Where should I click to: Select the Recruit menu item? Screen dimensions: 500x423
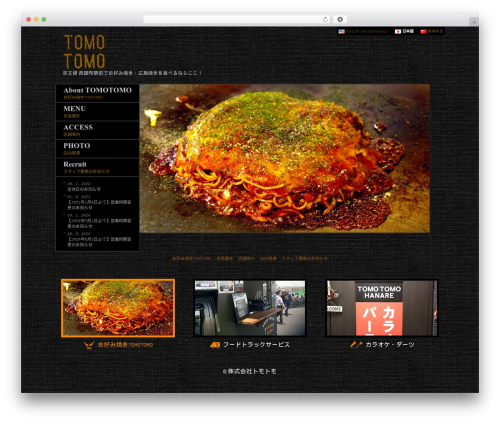(97, 167)
